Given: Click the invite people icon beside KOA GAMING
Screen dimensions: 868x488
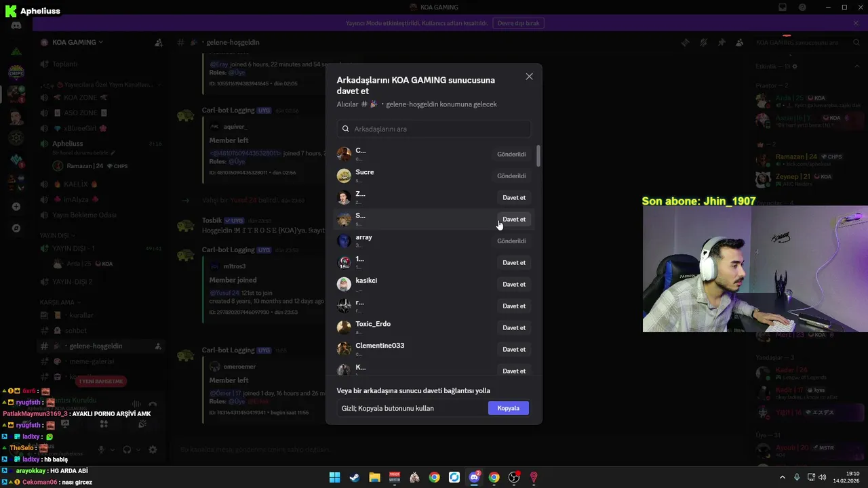Looking at the screenshot, I should pyautogui.click(x=159, y=43).
